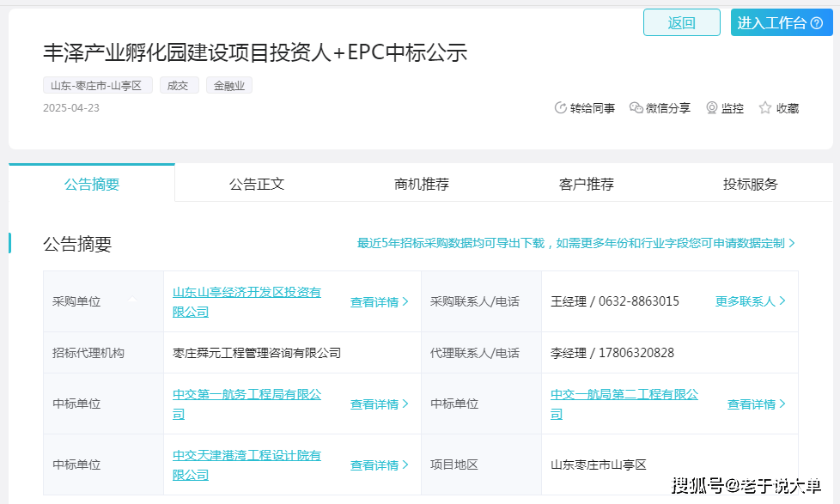Switch to the 公告摘要 tab

(x=92, y=184)
